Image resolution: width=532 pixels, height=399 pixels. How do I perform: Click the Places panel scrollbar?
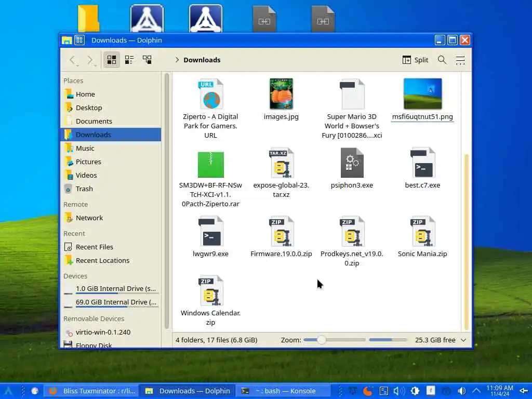coord(167,201)
